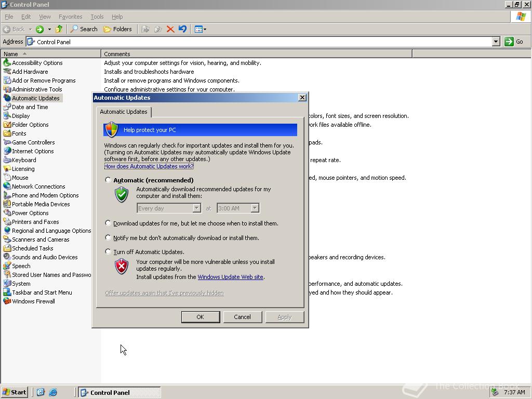This screenshot has width=532, height=399.
Task: Click the Undo toolbar icon
Action: (x=182, y=29)
